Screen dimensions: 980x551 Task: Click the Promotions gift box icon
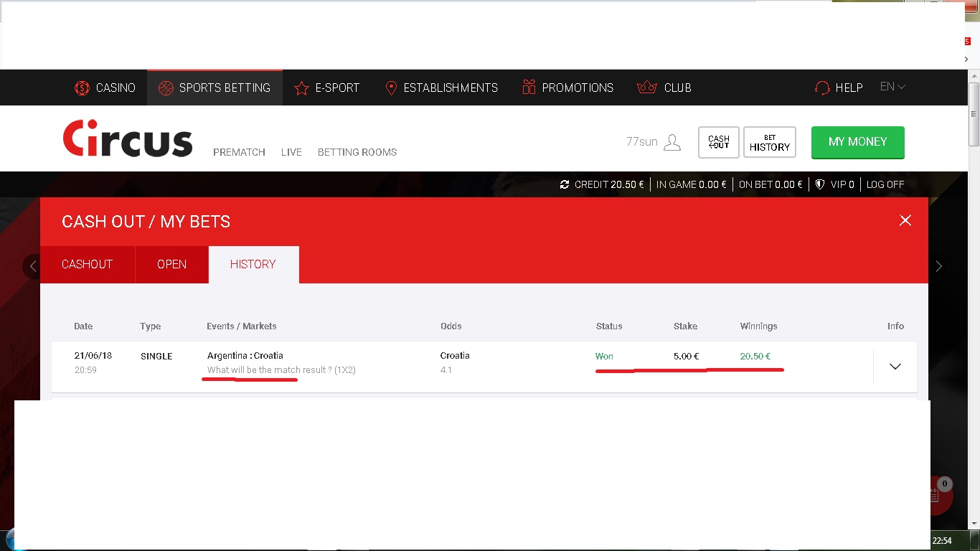click(529, 88)
